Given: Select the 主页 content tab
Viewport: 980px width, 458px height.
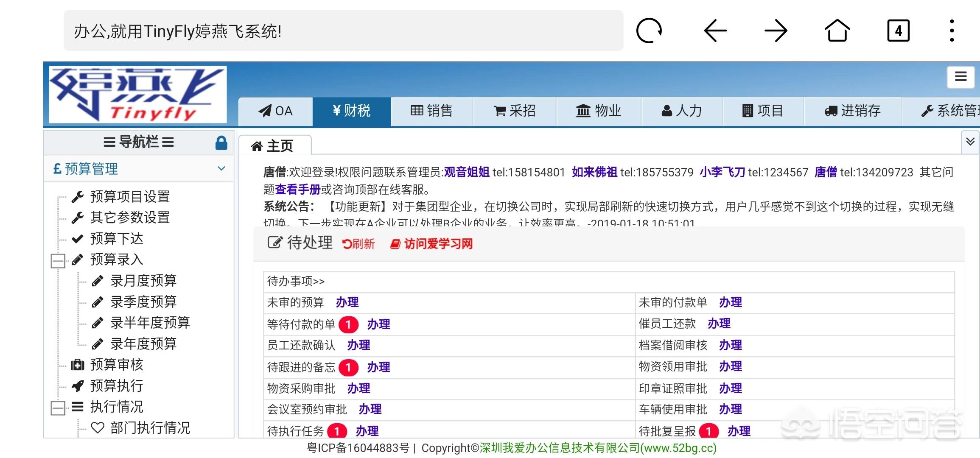Looking at the screenshot, I should point(275,146).
